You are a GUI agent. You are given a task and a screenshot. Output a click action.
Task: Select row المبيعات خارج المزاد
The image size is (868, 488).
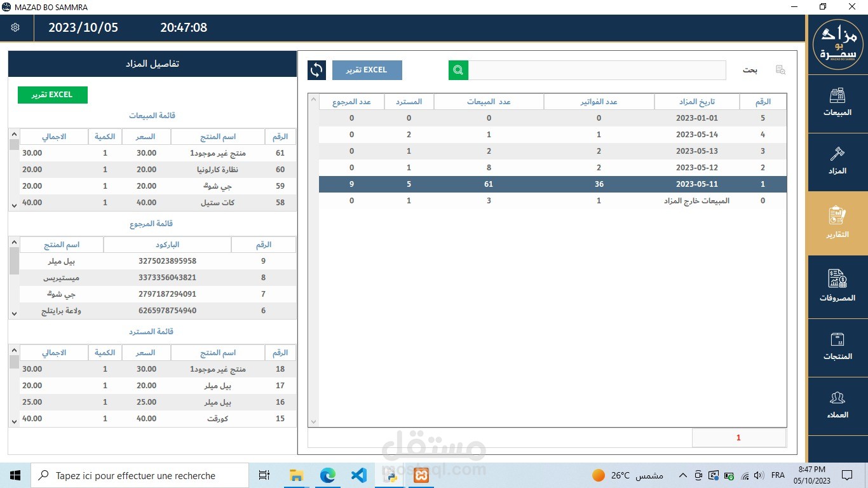(x=552, y=201)
